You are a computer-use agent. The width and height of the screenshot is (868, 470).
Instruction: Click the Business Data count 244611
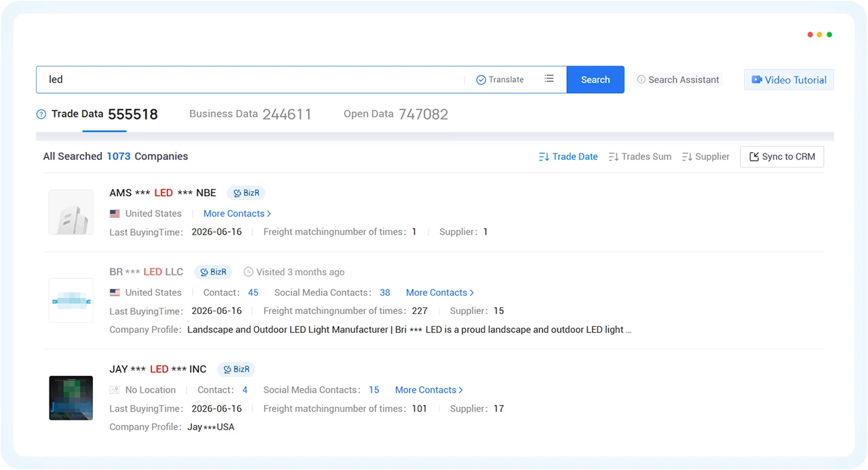click(x=287, y=115)
